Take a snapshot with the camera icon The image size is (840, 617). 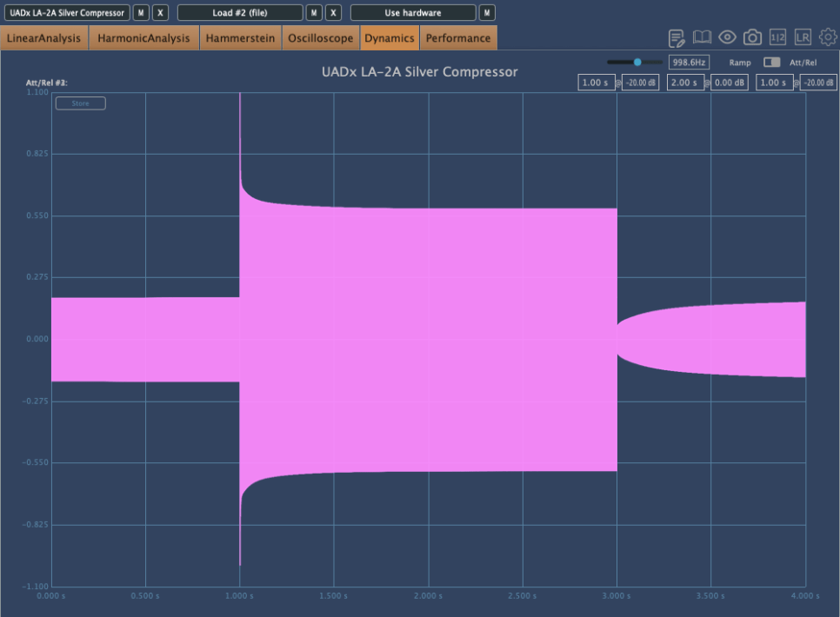752,37
